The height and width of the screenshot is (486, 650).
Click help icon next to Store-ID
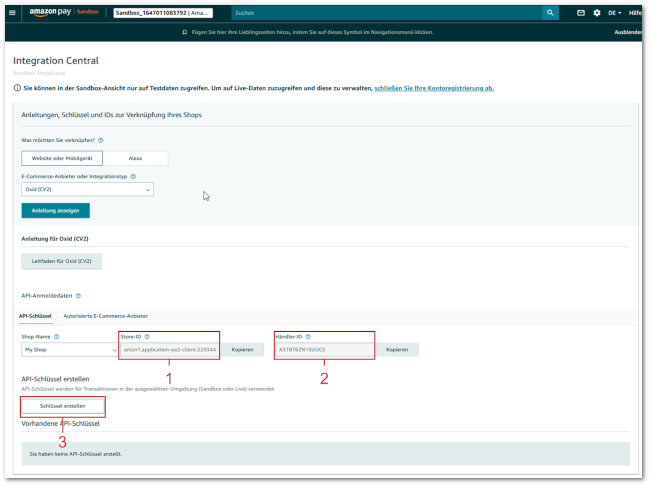(x=150, y=337)
